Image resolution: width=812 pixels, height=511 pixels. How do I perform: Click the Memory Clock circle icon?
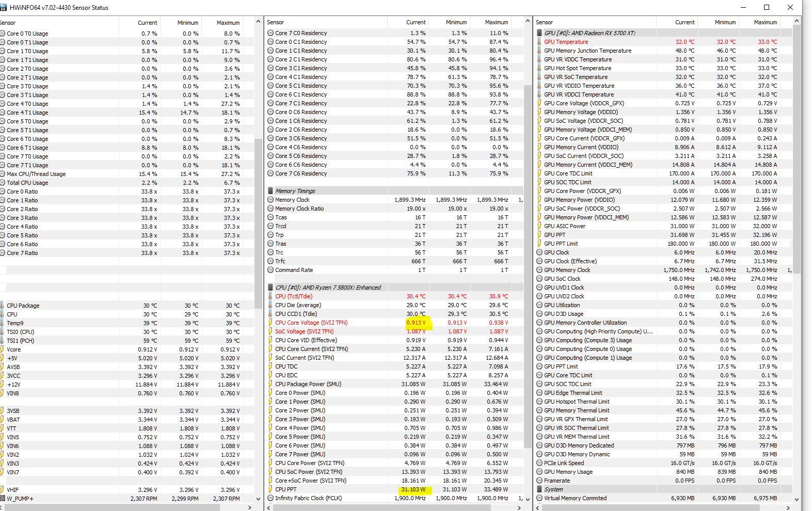270,200
